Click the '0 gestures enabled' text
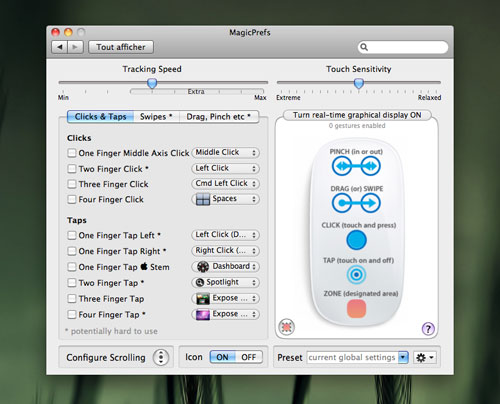This screenshot has height=404, width=500. (x=357, y=126)
